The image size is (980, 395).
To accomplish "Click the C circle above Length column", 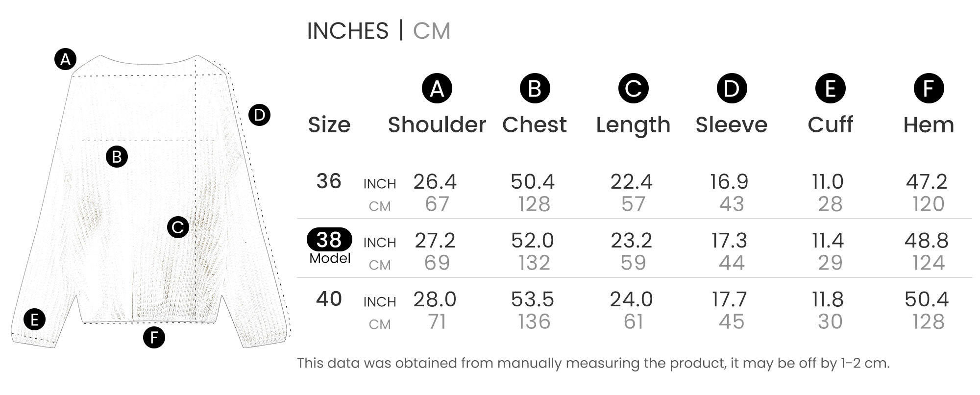I will [633, 89].
